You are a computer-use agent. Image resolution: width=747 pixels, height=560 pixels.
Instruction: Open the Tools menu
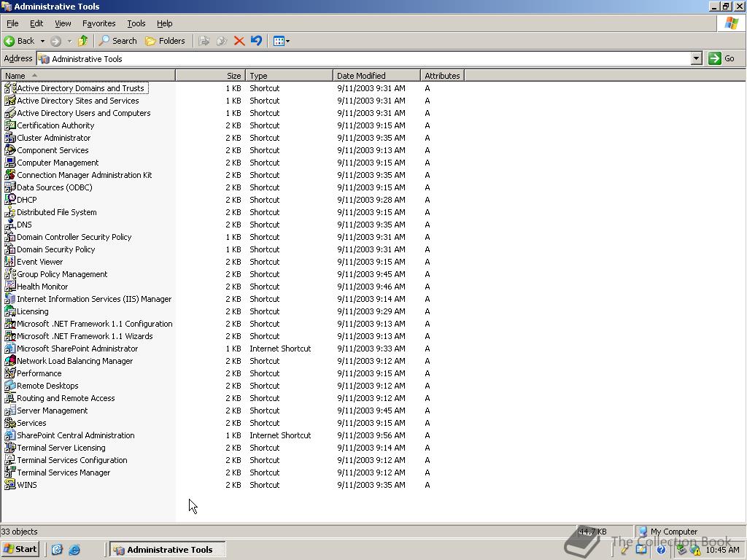(136, 23)
